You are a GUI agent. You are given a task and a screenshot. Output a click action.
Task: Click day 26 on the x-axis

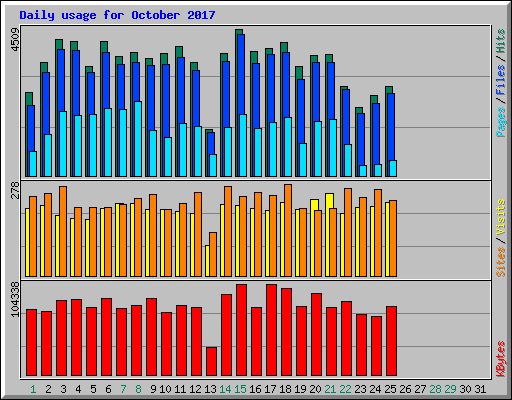(x=405, y=389)
